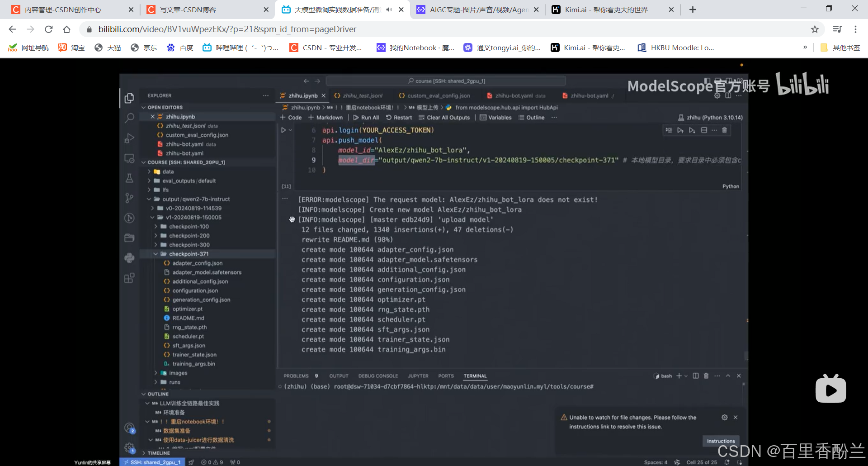This screenshot has width=868, height=466.
Task: Open the Source Control view
Action: (129, 198)
